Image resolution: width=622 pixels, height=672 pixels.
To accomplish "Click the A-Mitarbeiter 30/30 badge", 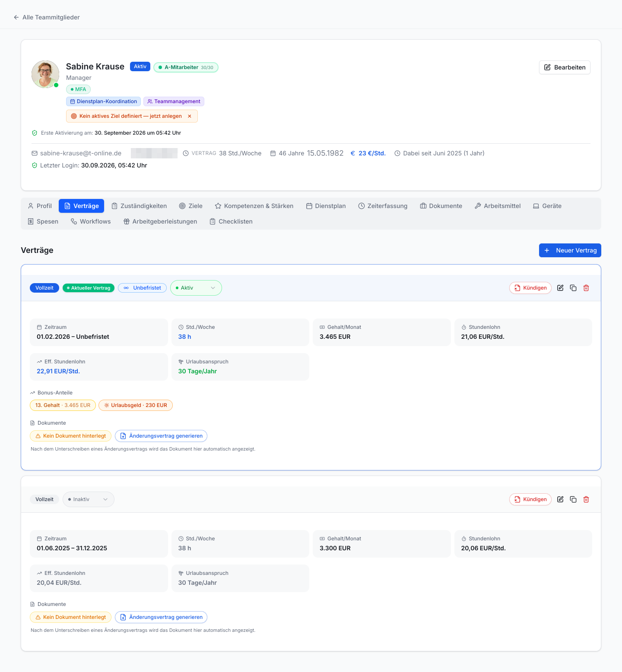I will 186,67.
